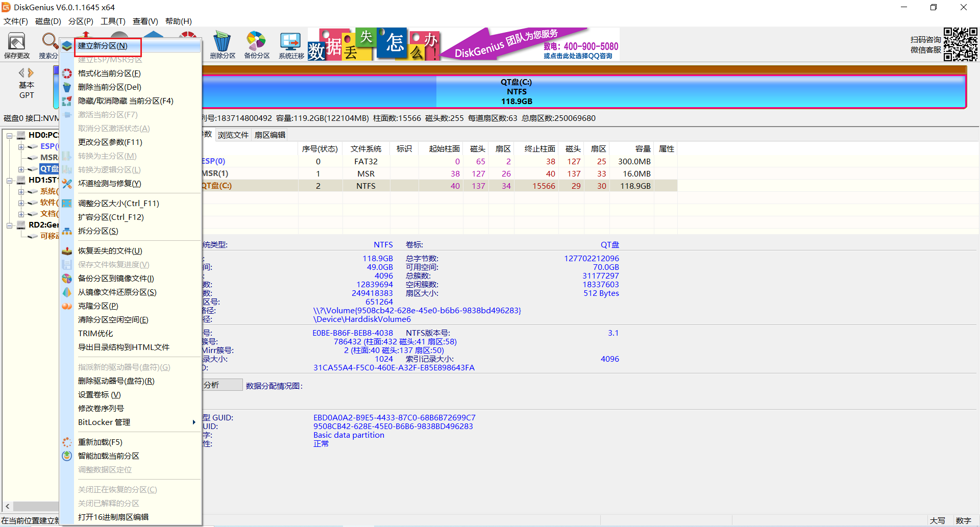Expand the 文档 partition tree node
Screen dimensions: 980x527
pos(21,214)
